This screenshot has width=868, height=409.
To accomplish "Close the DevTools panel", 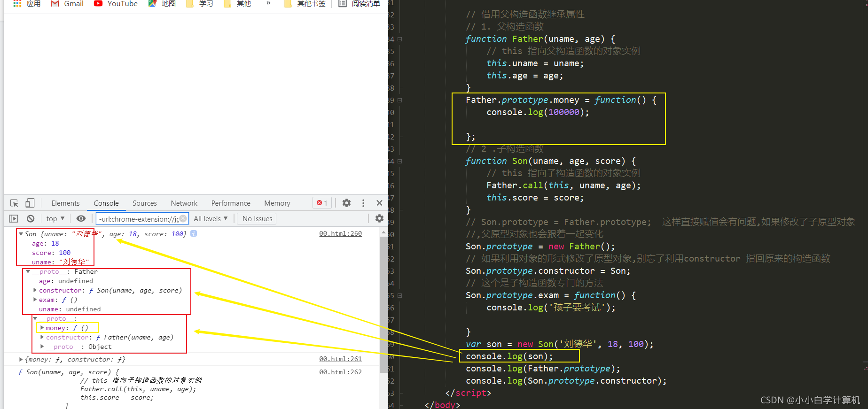I will click(x=379, y=203).
